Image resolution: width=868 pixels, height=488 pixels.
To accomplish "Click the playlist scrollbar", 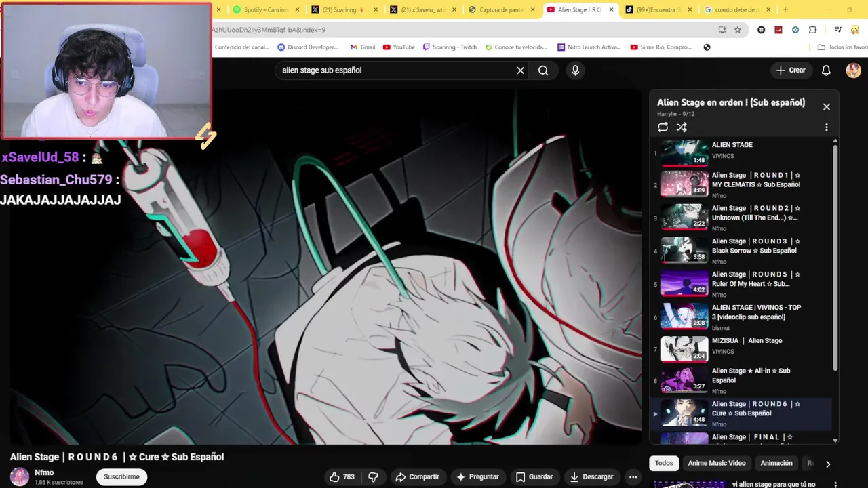I will 835,258.
